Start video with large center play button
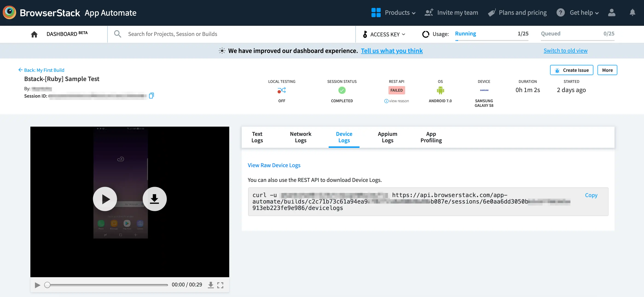Image resolution: width=644 pixels, height=297 pixels. 105,199
